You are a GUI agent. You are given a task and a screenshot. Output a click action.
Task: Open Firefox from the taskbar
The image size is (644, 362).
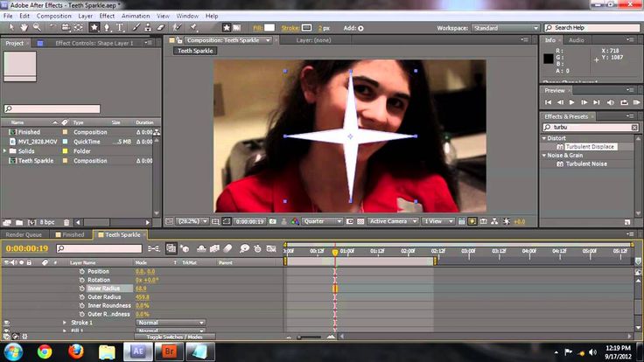click(x=75, y=352)
